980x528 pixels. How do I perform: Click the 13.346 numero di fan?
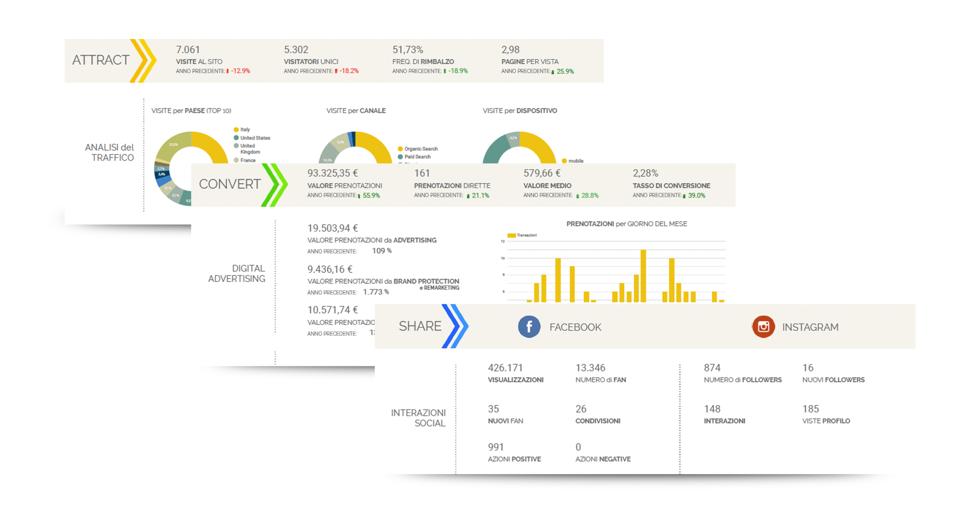[x=590, y=368]
